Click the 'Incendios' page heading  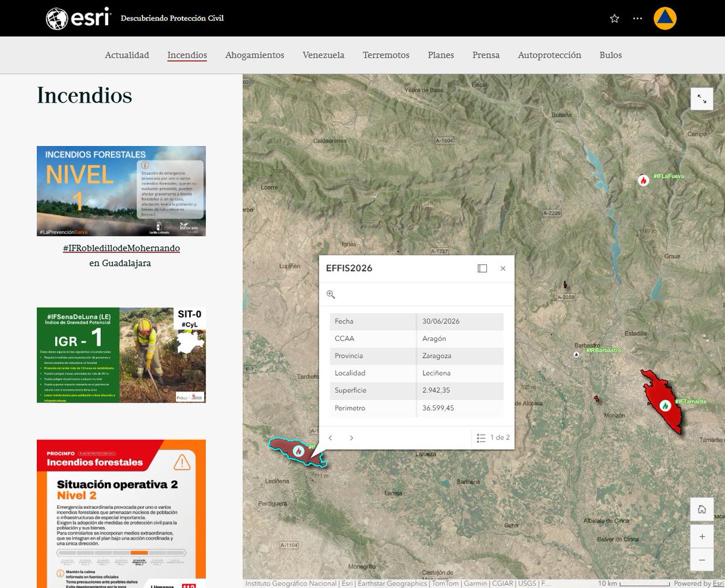tap(85, 95)
